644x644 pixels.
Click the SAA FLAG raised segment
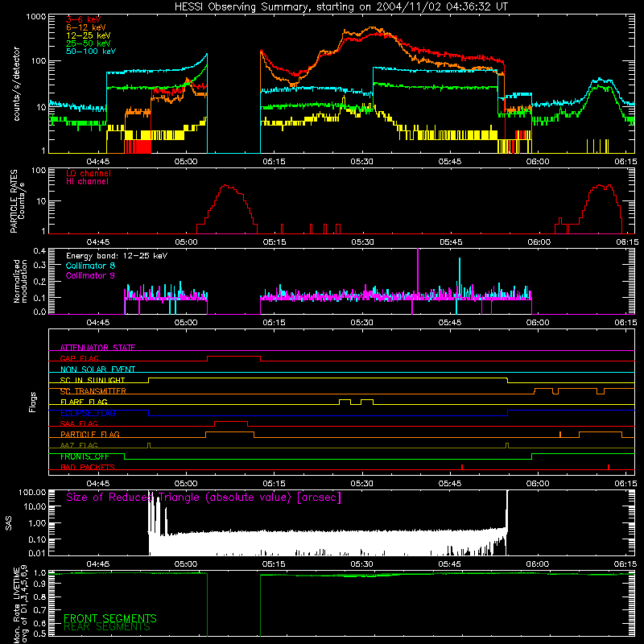click(231, 422)
